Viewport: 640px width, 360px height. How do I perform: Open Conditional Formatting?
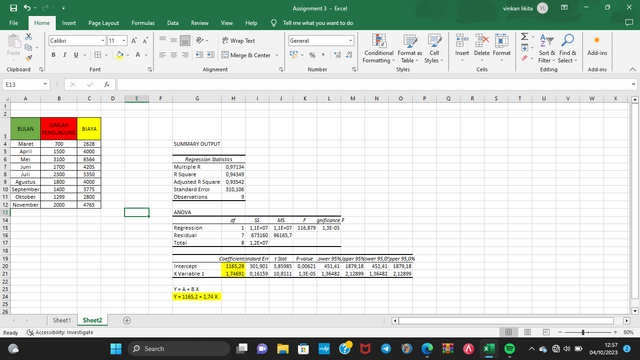click(379, 49)
